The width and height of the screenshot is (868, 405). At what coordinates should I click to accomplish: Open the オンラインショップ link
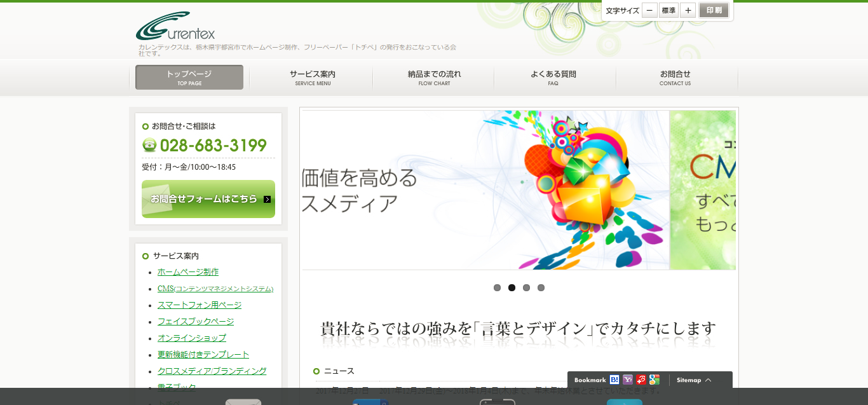(x=192, y=338)
